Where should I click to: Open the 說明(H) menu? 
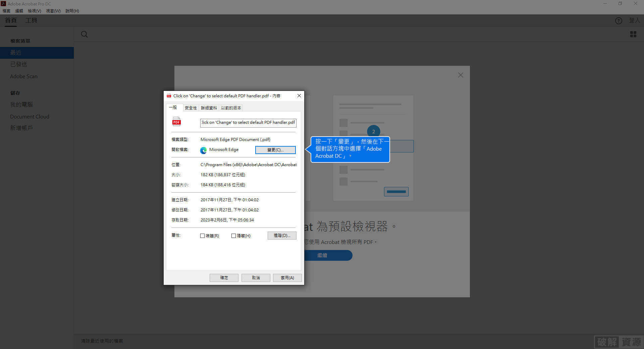click(x=72, y=11)
